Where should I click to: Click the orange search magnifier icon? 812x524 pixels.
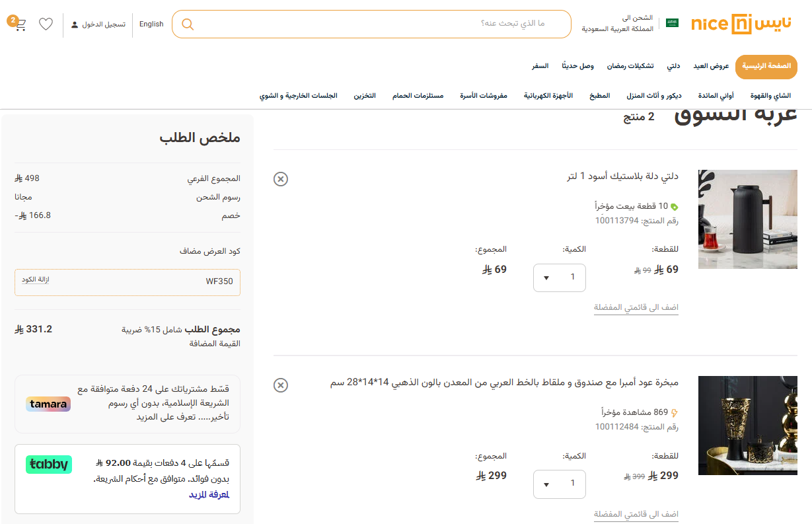(x=188, y=24)
